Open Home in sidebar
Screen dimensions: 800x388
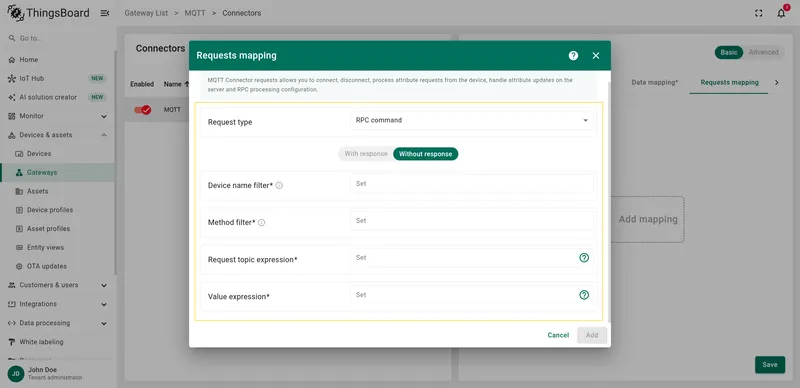point(57,60)
